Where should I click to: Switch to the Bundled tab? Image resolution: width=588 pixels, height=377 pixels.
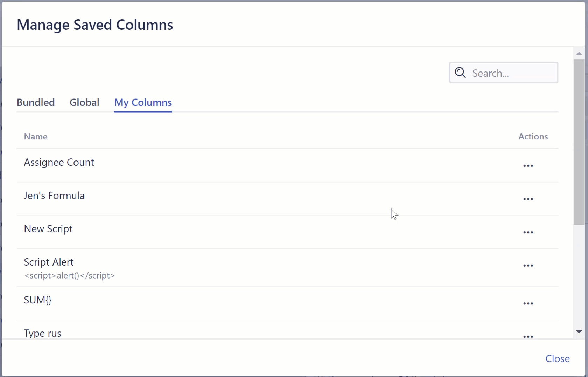[x=36, y=102]
